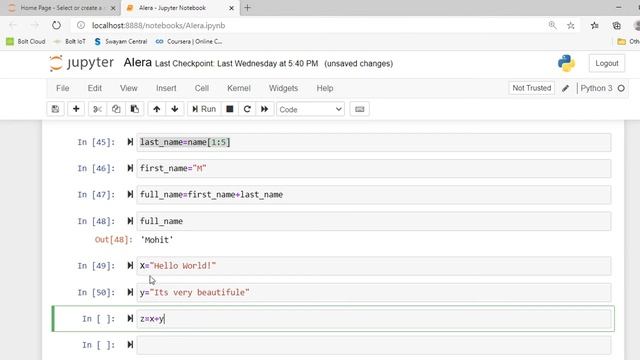
Task: Open the Kernel menu
Action: click(x=239, y=88)
